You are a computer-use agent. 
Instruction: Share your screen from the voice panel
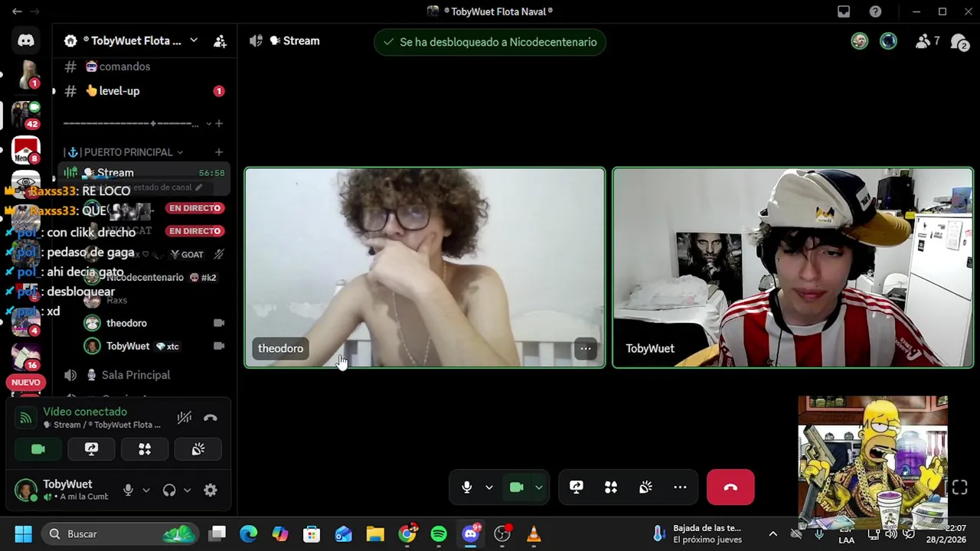[x=91, y=449]
